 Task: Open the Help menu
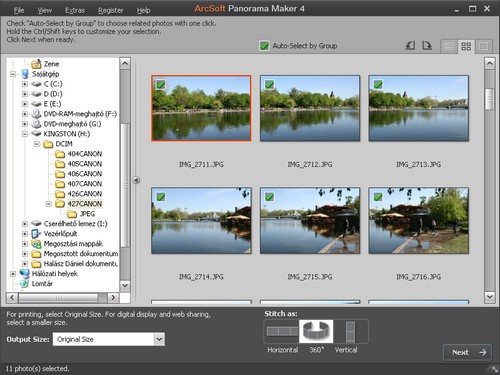pos(144,10)
